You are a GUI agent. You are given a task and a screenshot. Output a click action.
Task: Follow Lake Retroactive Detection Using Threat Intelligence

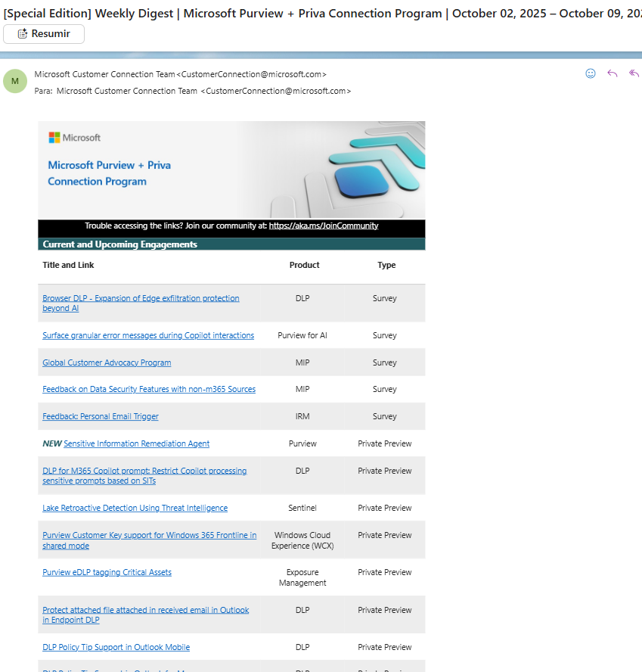pos(135,508)
